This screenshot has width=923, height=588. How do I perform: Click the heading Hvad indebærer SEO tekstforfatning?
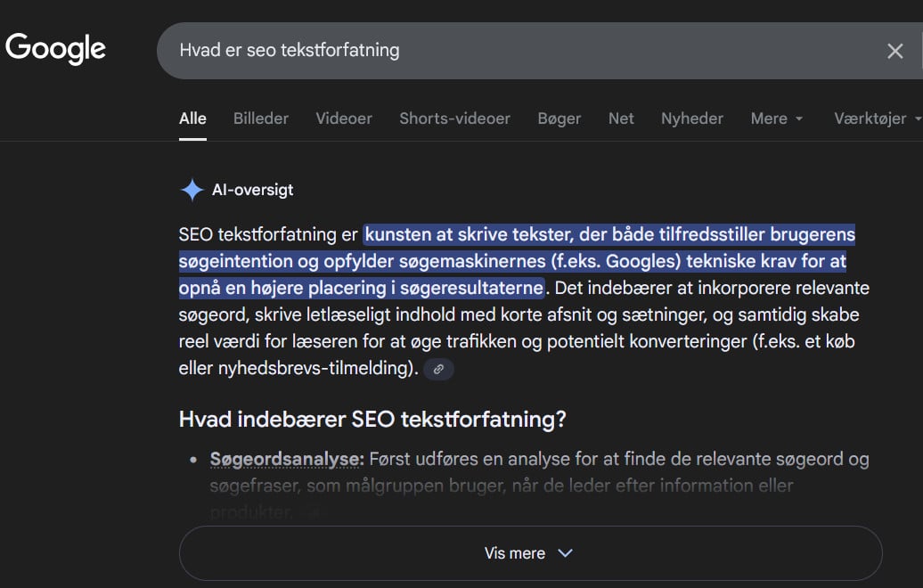pos(374,419)
